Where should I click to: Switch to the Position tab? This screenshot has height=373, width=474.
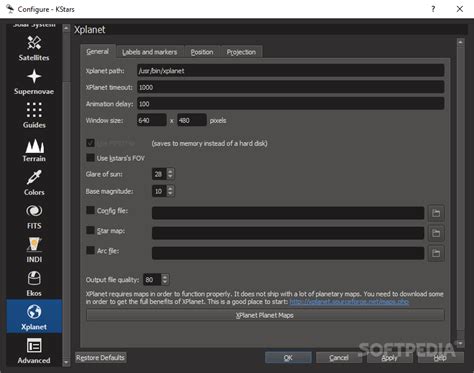[202, 52]
